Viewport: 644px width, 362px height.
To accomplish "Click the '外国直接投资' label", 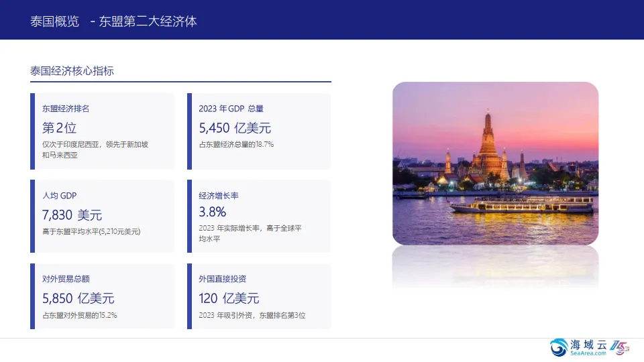I will pyautogui.click(x=223, y=279).
